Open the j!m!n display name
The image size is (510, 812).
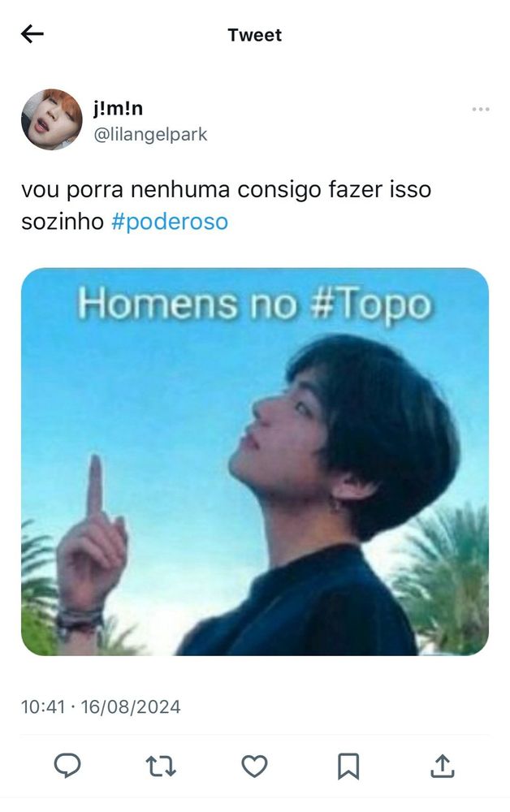[x=118, y=108]
